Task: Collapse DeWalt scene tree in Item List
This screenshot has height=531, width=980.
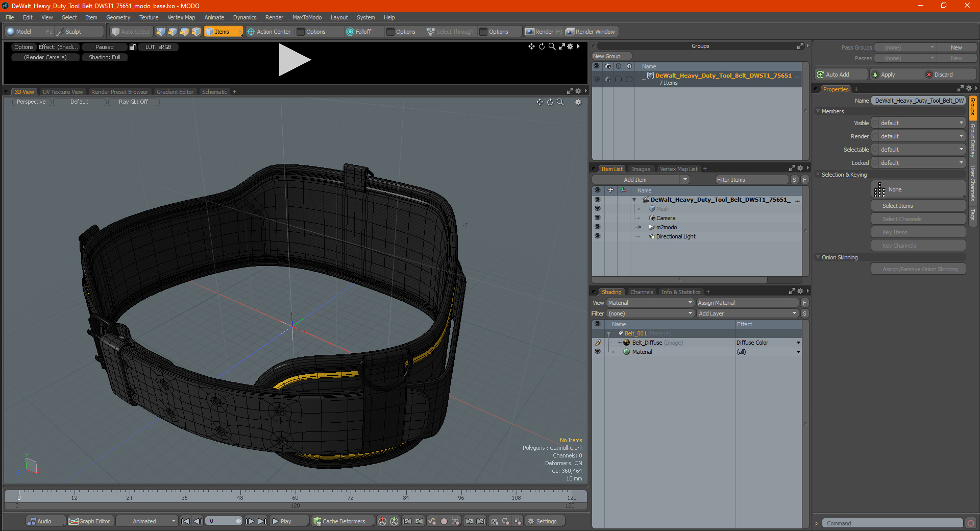Action: [x=634, y=200]
